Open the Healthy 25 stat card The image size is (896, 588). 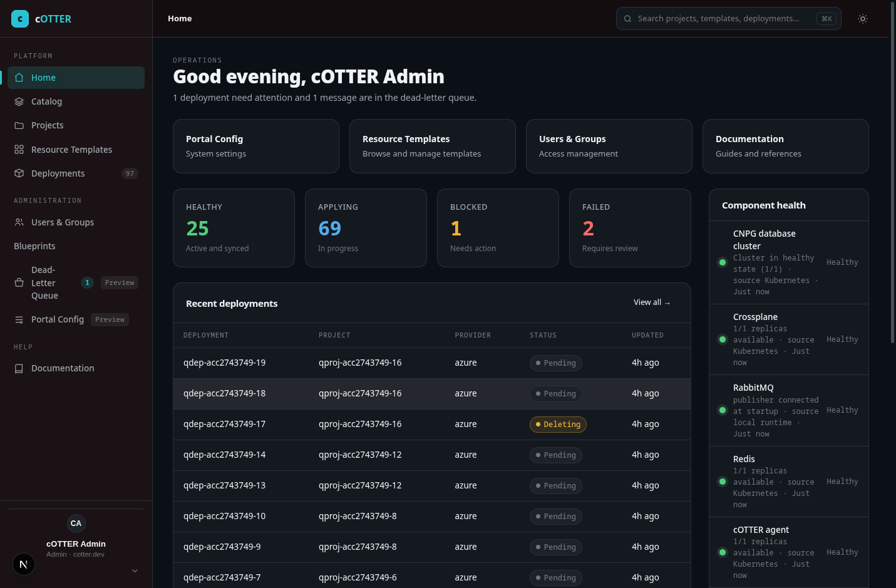(234, 228)
